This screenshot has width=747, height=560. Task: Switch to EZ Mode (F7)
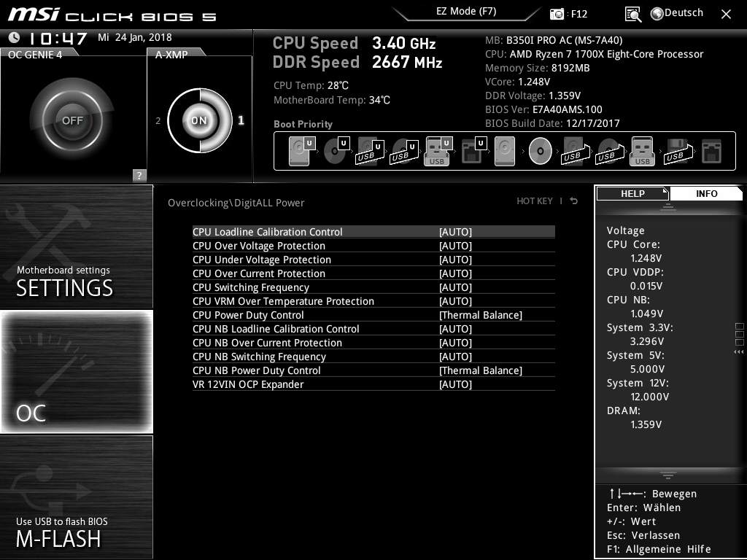[466, 12]
